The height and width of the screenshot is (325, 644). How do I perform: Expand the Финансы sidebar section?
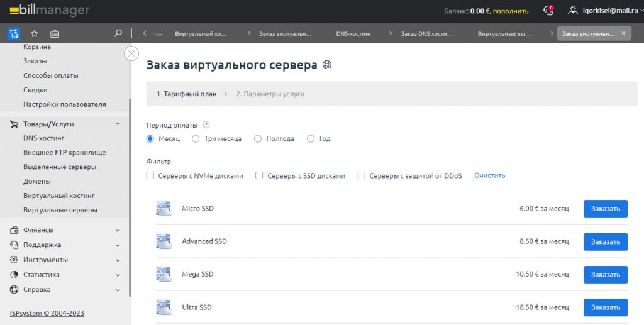118,230
